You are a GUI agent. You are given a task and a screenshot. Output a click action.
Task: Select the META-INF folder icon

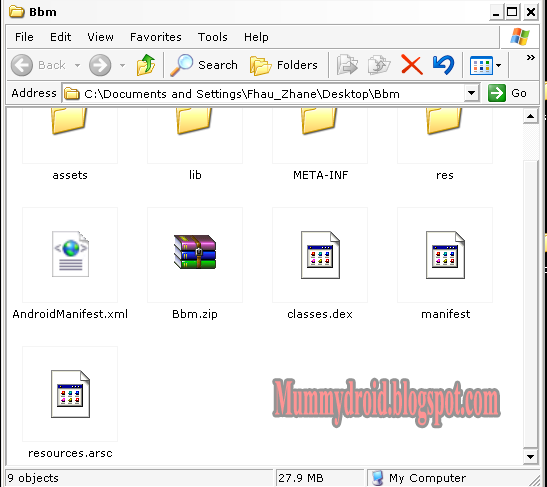319,120
